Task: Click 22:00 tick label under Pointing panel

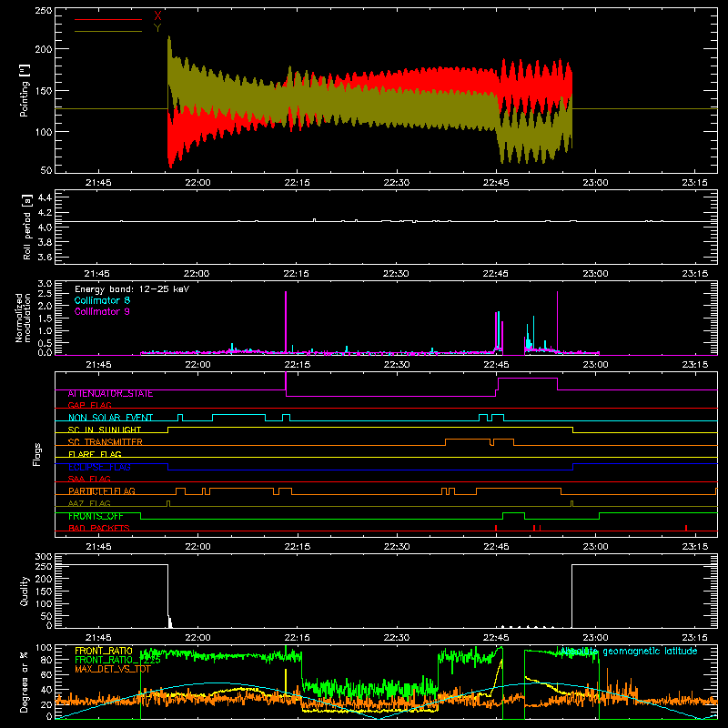Action: coord(197,183)
